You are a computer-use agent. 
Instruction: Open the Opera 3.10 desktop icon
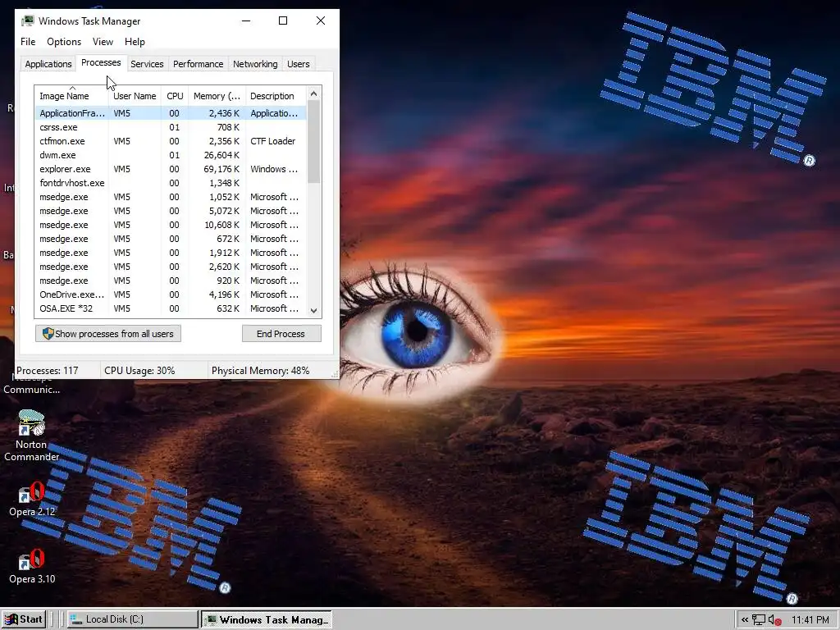pyautogui.click(x=32, y=567)
